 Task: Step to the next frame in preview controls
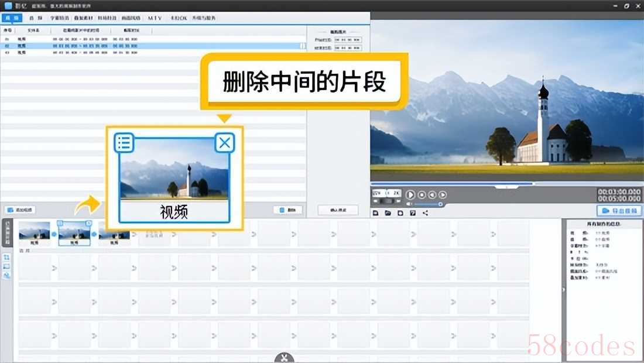coord(443,194)
